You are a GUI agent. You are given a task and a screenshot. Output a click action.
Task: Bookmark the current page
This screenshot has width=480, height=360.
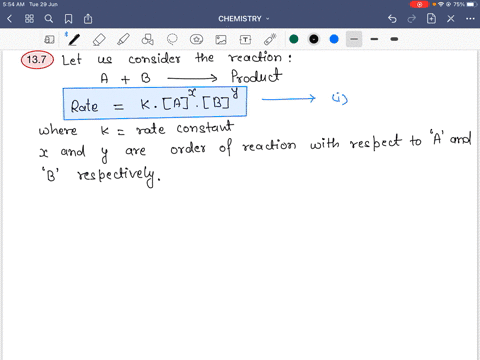68,19
